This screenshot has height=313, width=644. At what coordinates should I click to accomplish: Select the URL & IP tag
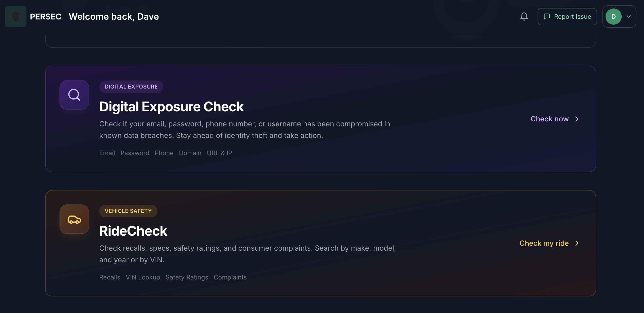(220, 153)
